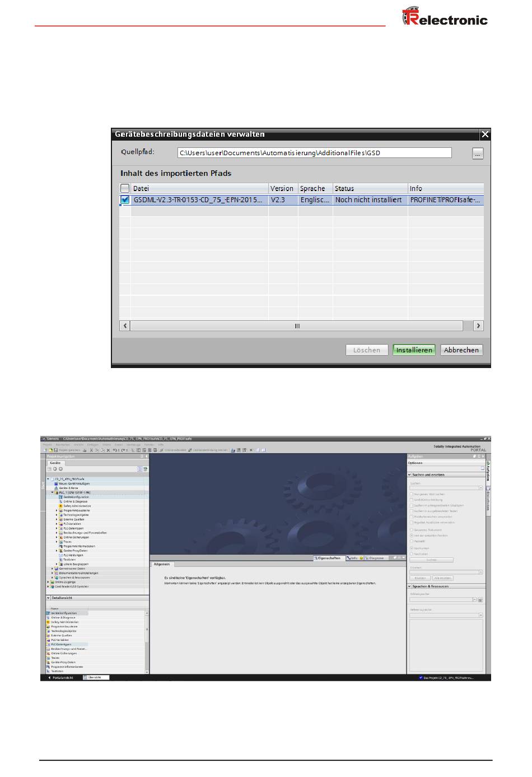Image resolution: width=532 pixels, height=777 pixels.
Task: Uncheck the GSDML-V2.3-TR-0153 file checkbox
Action: pos(125,199)
